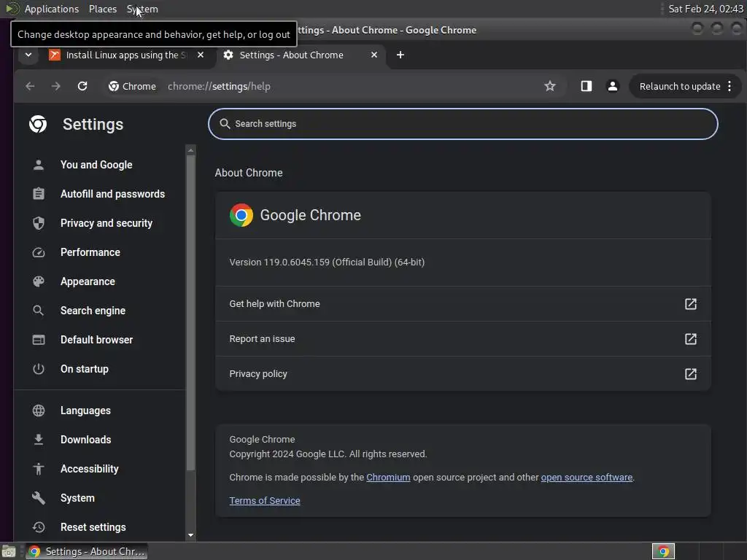Click the sidebar scroll down arrow

click(190, 535)
